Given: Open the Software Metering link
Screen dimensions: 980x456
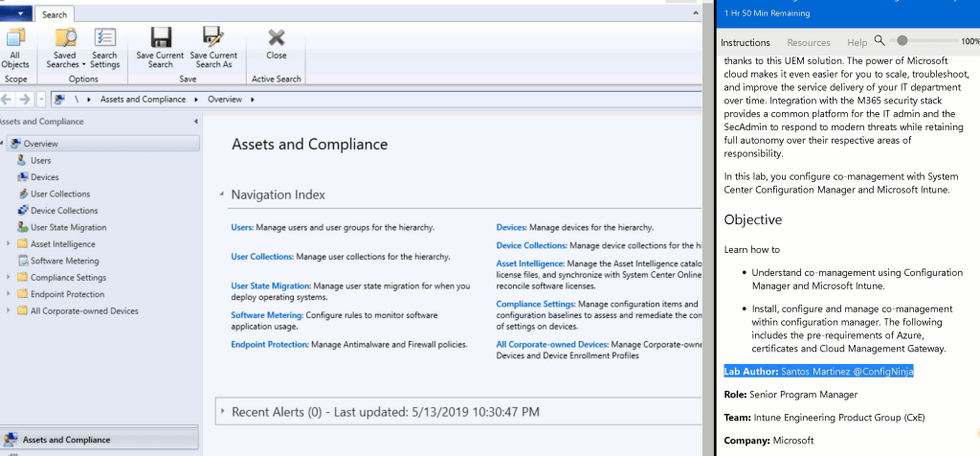Looking at the screenshot, I should pyautogui.click(x=267, y=315).
